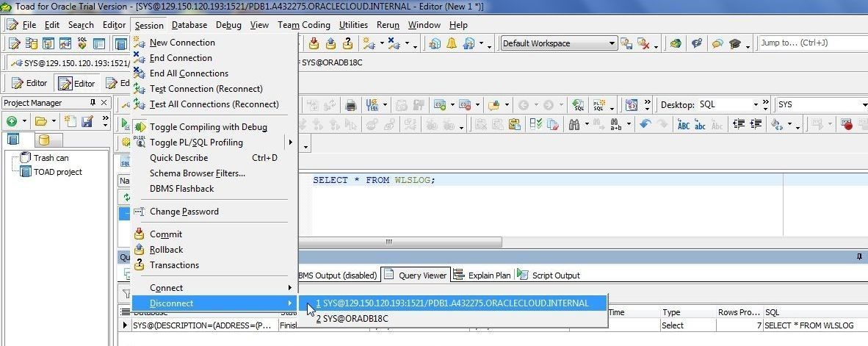Click the undo arrow icon
The width and height of the screenshot is (868, 346).
click(x=645, y=125)
